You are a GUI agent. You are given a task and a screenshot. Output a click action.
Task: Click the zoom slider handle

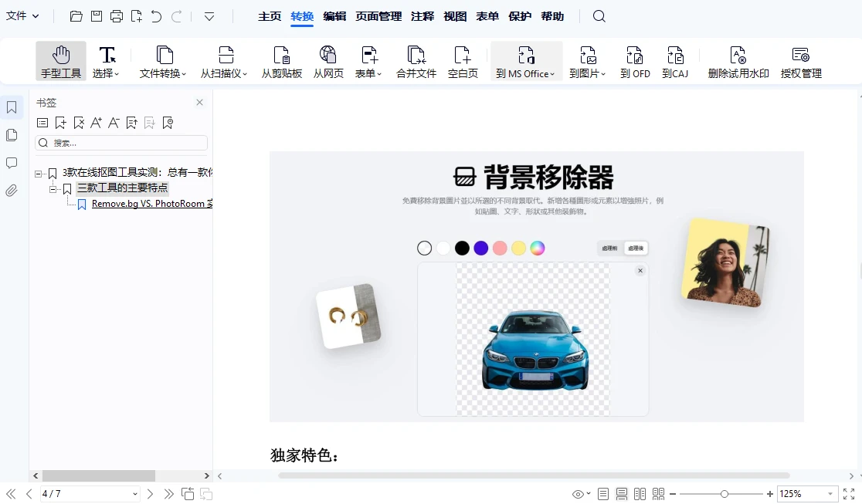point(724,494)
